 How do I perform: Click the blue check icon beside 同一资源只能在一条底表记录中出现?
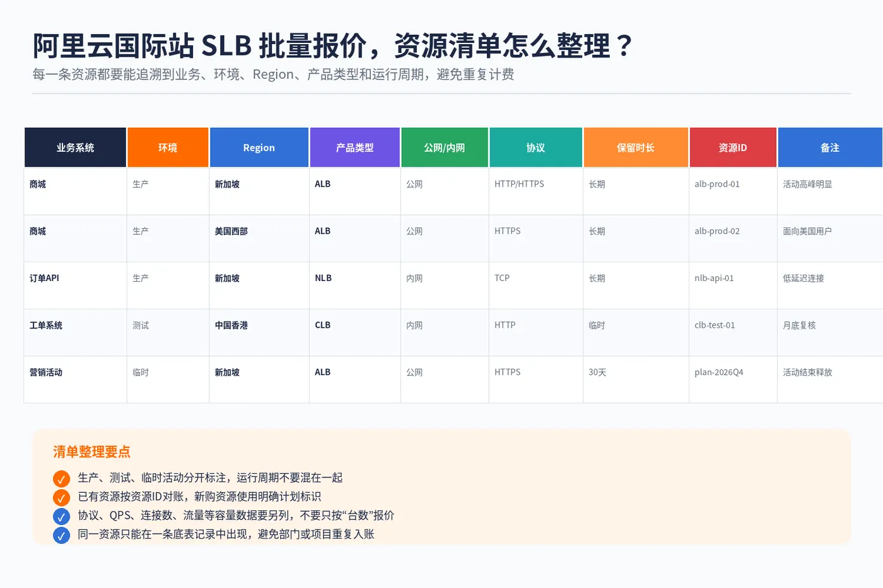[x=61, y=536]
